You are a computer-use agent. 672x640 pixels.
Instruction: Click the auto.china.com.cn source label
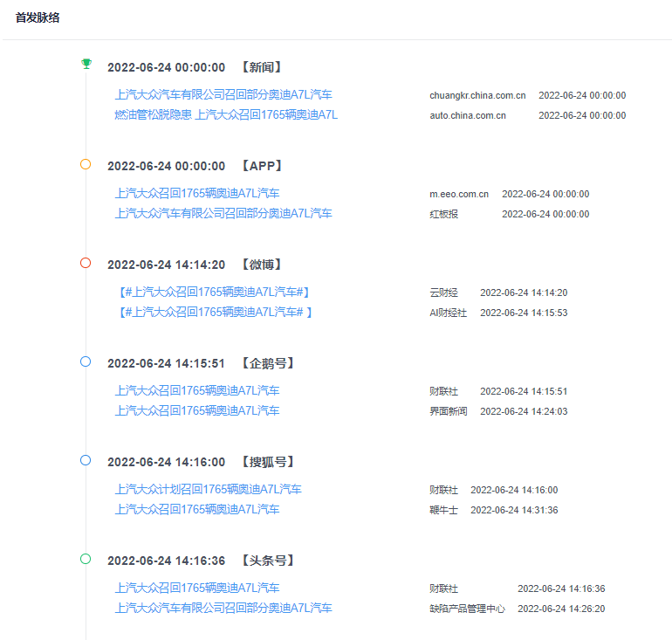click(467, 115)
